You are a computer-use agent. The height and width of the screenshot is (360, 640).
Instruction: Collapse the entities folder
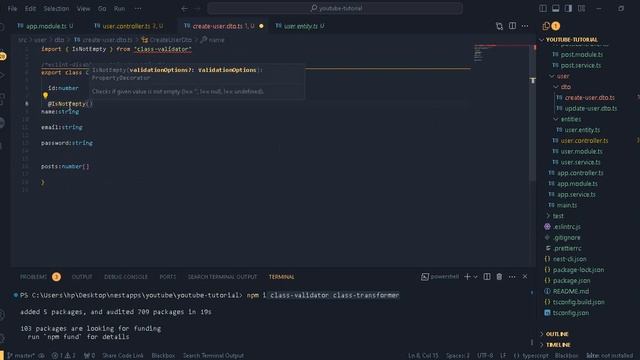pos(570,119)
